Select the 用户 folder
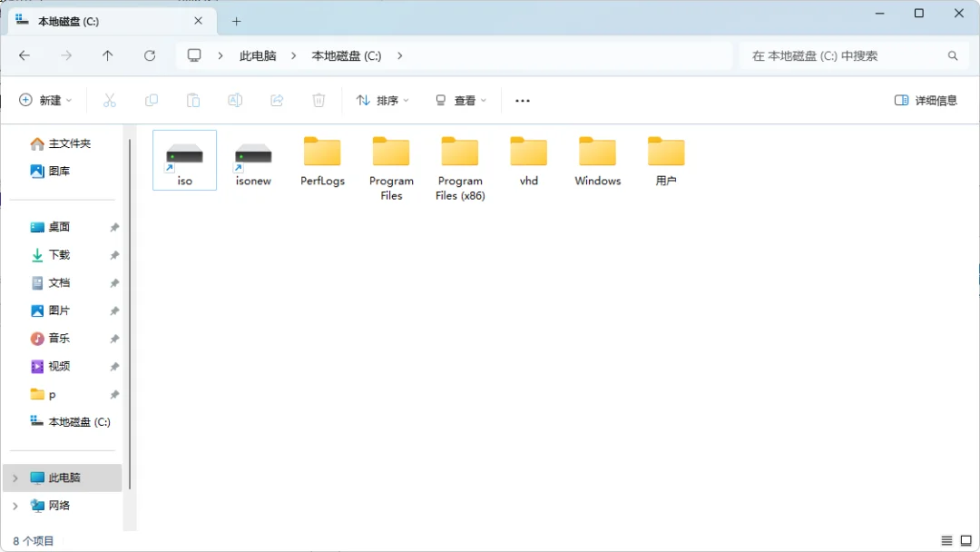Image resolution: width=980 pixels, height=552 pixels. coord(666,160)
